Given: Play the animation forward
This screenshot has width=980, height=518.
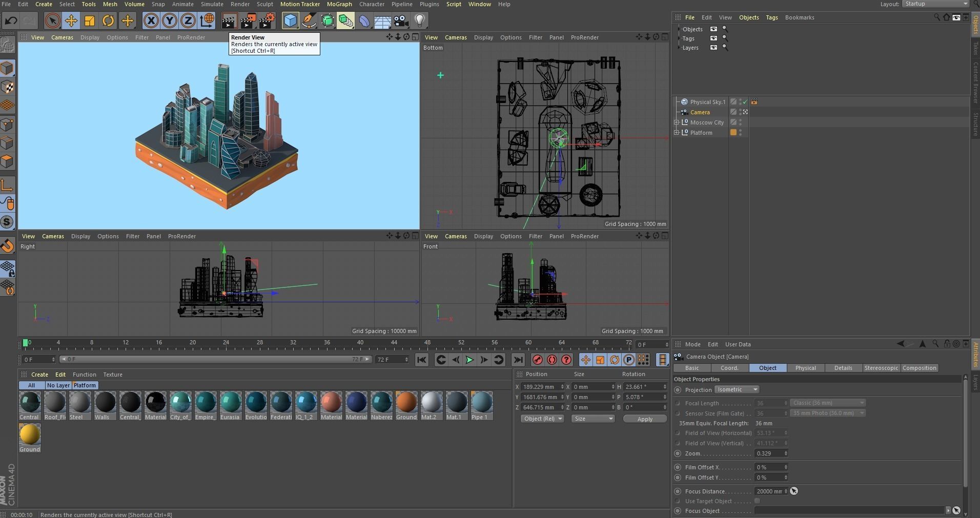Looking at the screenshot, I should click(469, 360).
